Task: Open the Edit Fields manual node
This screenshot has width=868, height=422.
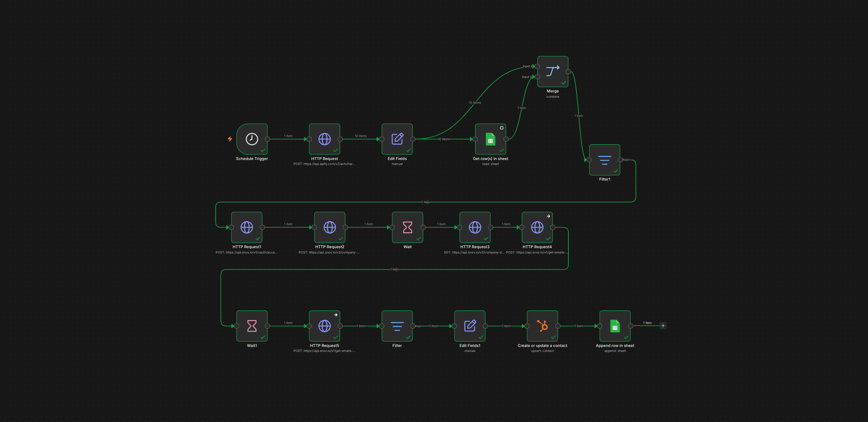Action: pos(397,139)
